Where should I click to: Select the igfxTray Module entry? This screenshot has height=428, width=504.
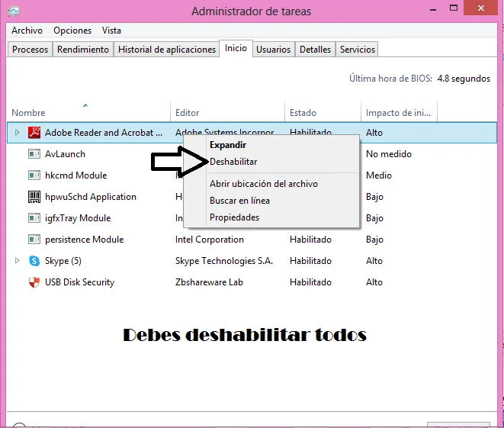tap(78, 218)
